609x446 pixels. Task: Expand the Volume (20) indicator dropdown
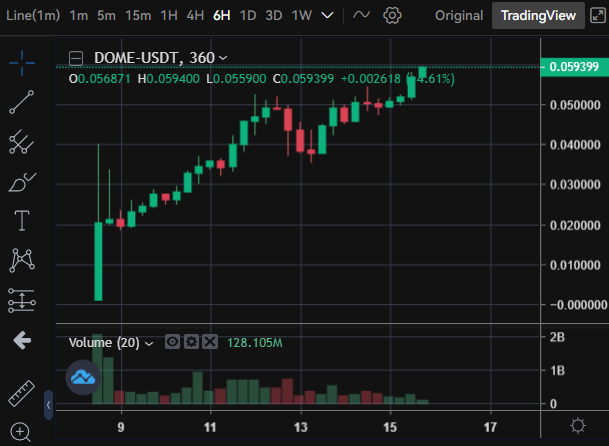coord(149,343)
